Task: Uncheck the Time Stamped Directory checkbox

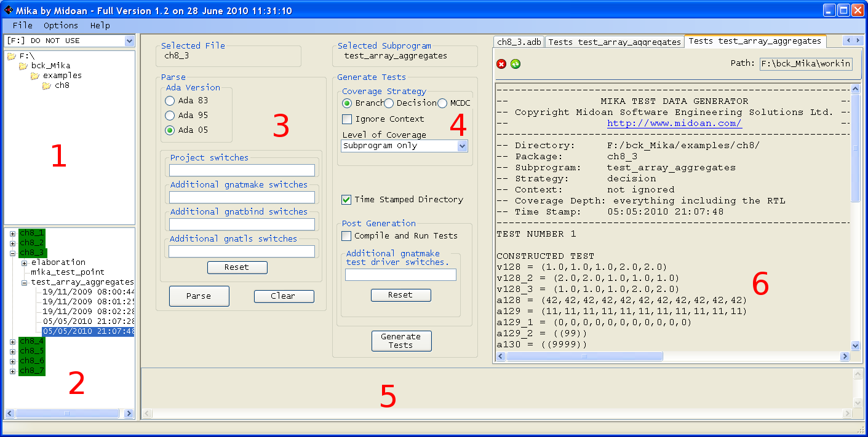Action: click(347, 200)
